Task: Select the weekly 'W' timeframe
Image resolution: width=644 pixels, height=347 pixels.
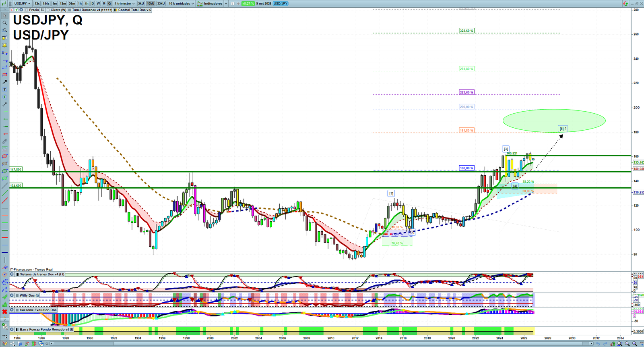Action: (x=98, y=4)
